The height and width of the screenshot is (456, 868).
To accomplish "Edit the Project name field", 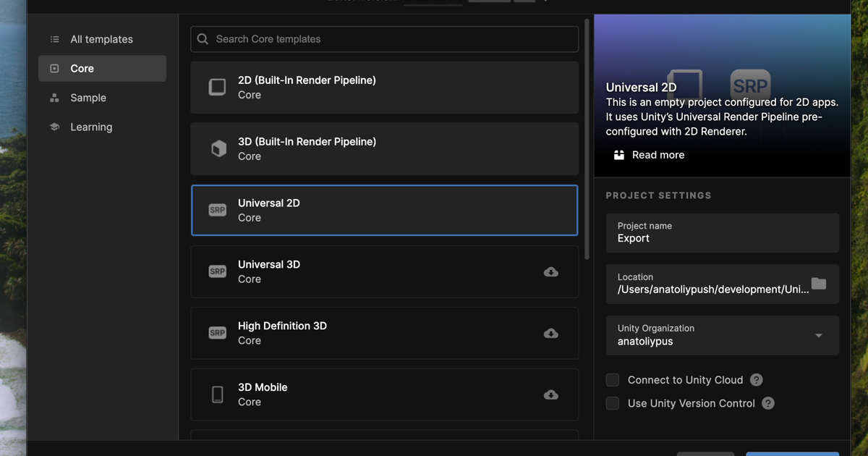I will [x=723, y=232].
